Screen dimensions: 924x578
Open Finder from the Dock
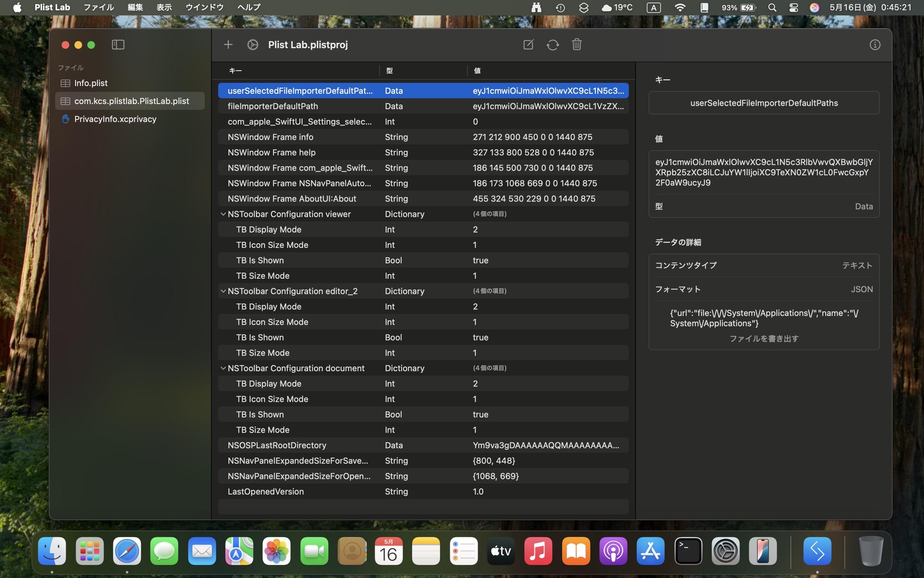pyautogui.click(x=52, y=551)
